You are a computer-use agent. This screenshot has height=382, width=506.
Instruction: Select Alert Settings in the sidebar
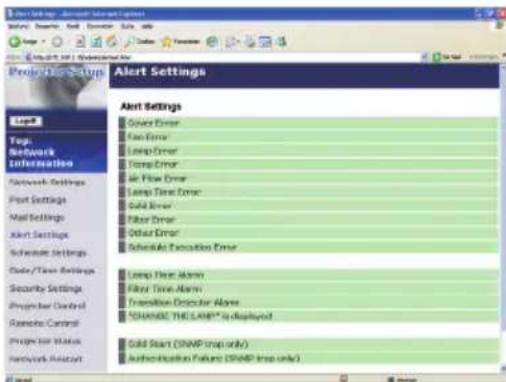coord(39,235)
